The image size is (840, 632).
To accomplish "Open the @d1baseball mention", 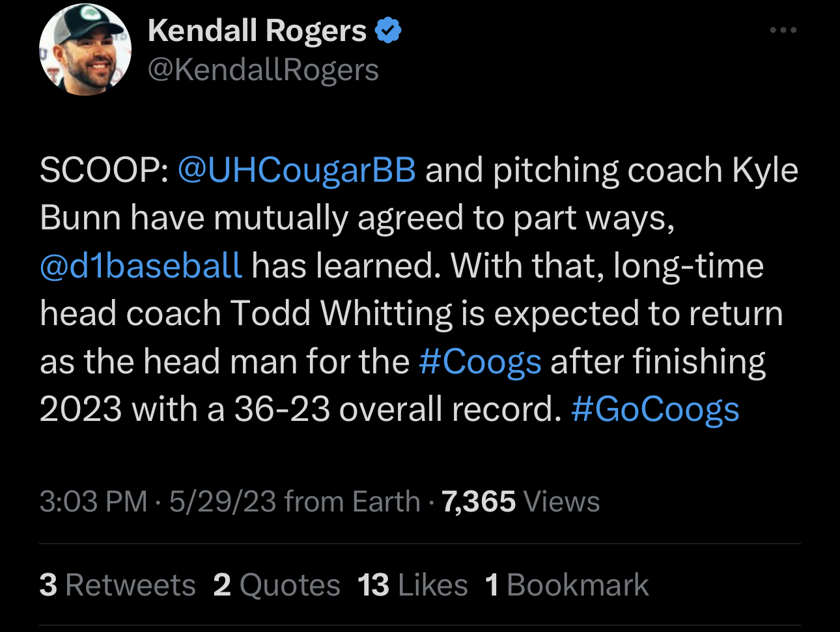I will [141, 266].
